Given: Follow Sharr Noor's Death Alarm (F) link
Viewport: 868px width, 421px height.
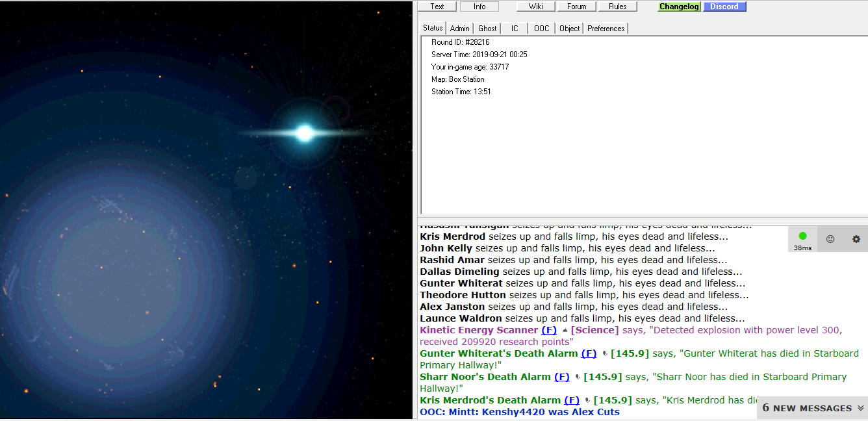Looking at the screenshot, I should 561,377.
